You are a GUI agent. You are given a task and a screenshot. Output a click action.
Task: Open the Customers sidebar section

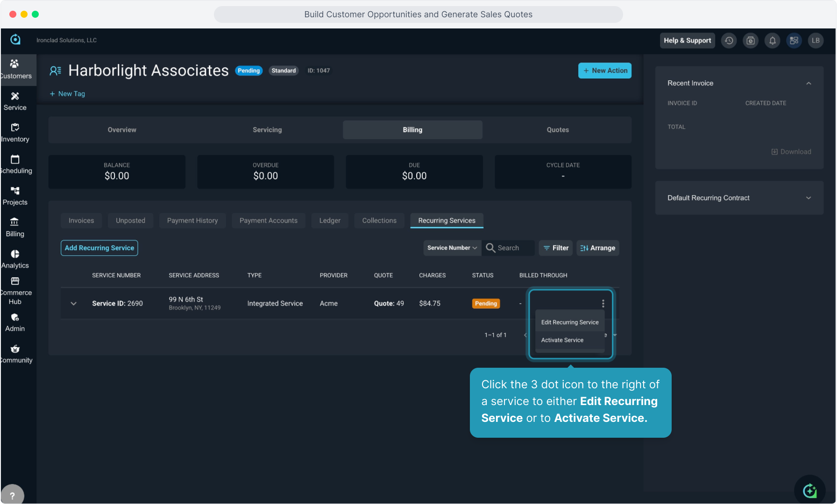(15, 69)
